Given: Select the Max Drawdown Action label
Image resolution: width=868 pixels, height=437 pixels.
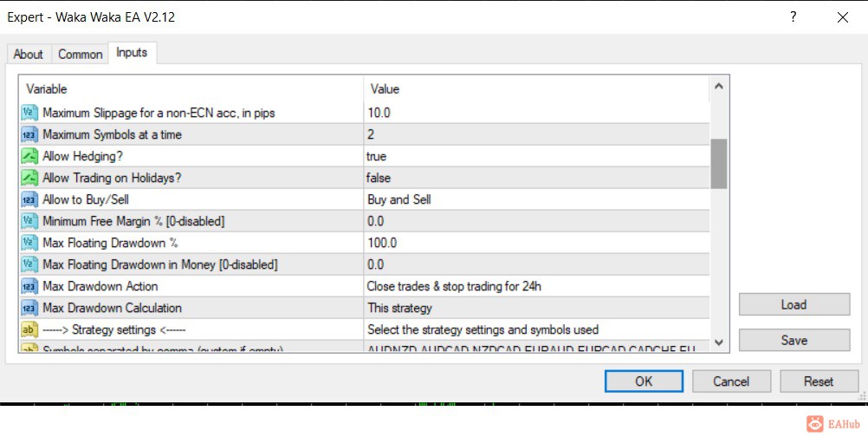Looking at the screenshot, I should (100, 286).
